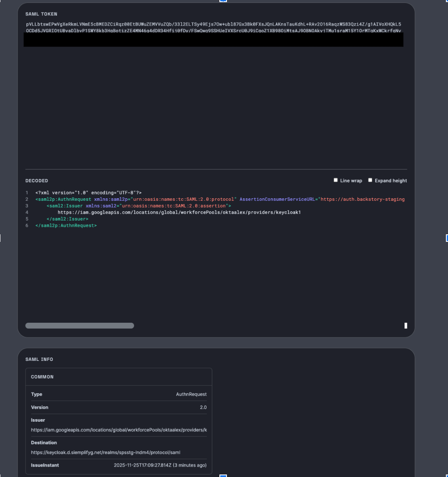
Task: Click the Destination keycloak URL value
Action: click(106, 452)
